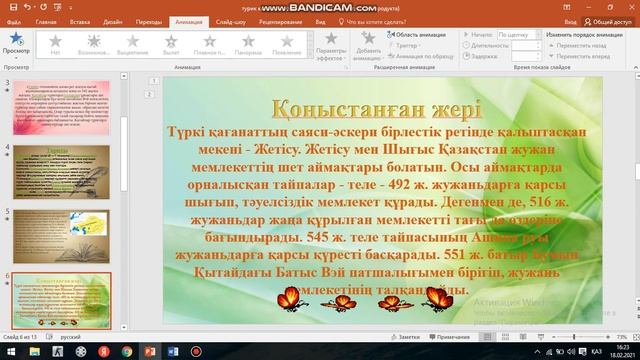Start presentation from beginning icon

58,7
